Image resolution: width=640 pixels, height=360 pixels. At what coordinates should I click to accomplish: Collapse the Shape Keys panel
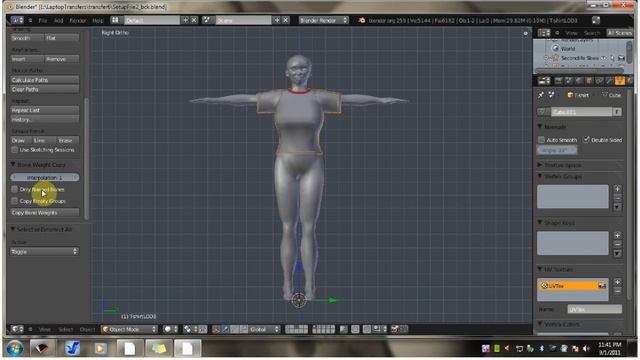click(x=540, y=222)
